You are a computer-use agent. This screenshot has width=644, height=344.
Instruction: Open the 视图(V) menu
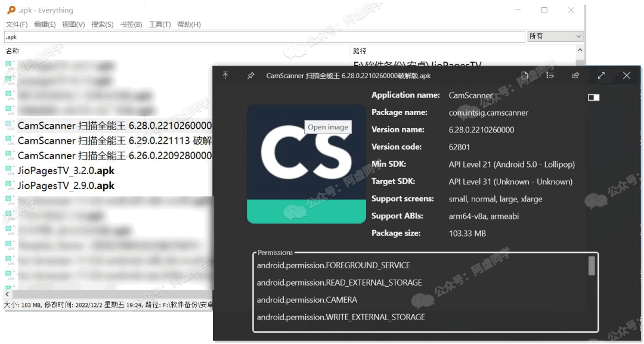tap(73, 24)
